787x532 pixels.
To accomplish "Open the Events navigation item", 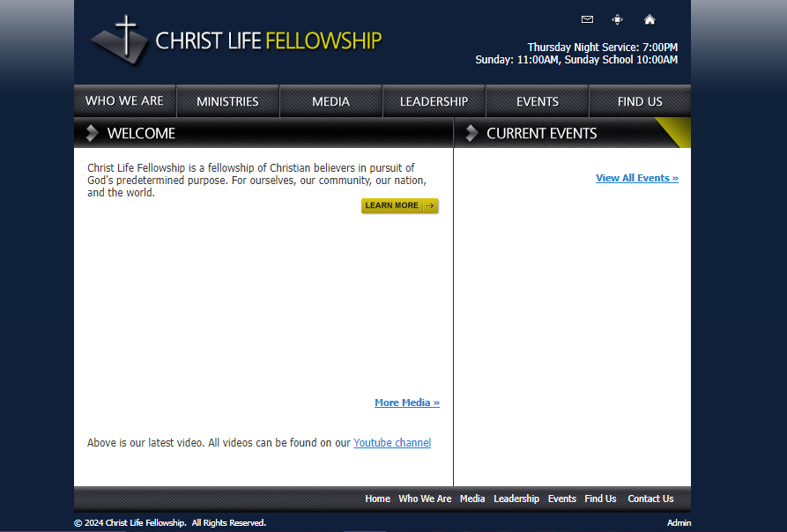I will click(x=537, y=101).
